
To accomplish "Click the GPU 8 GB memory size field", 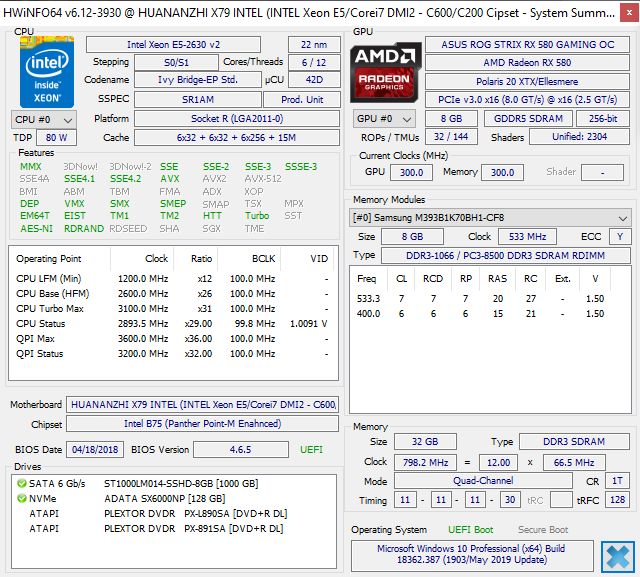I will (x=451, y=119).
